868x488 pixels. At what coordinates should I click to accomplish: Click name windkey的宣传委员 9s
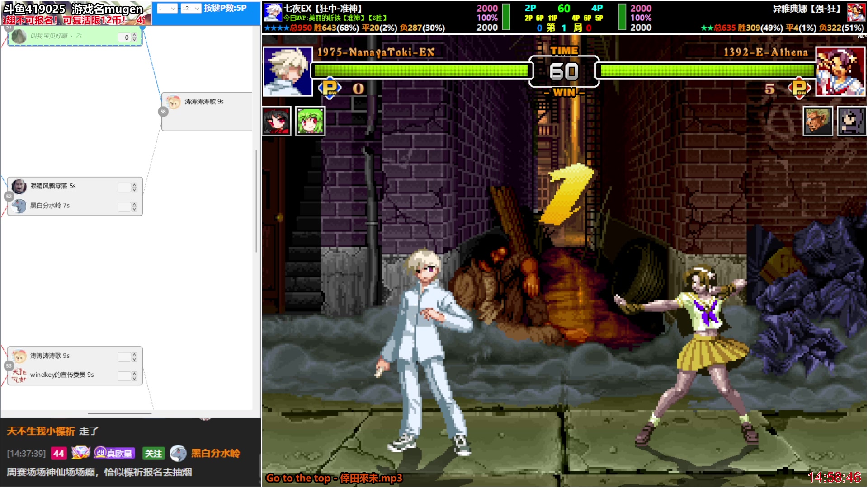62,375
